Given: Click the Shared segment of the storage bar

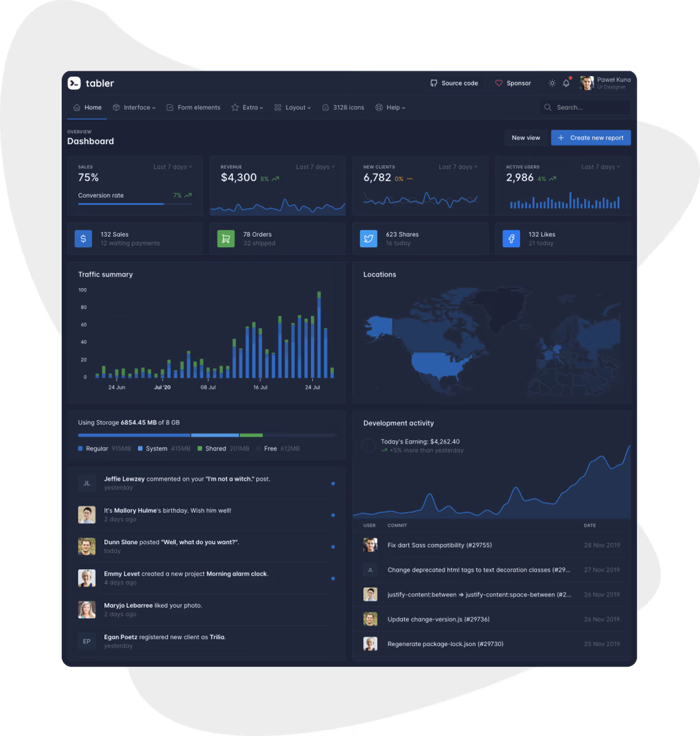Looking at the screenshot, I should [251, 435].
